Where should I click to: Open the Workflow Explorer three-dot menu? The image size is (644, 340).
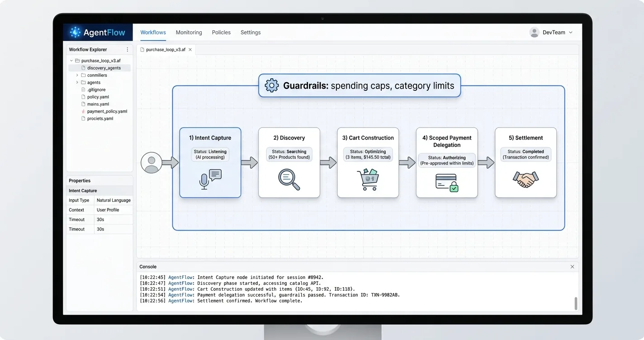tap(127, 50)
